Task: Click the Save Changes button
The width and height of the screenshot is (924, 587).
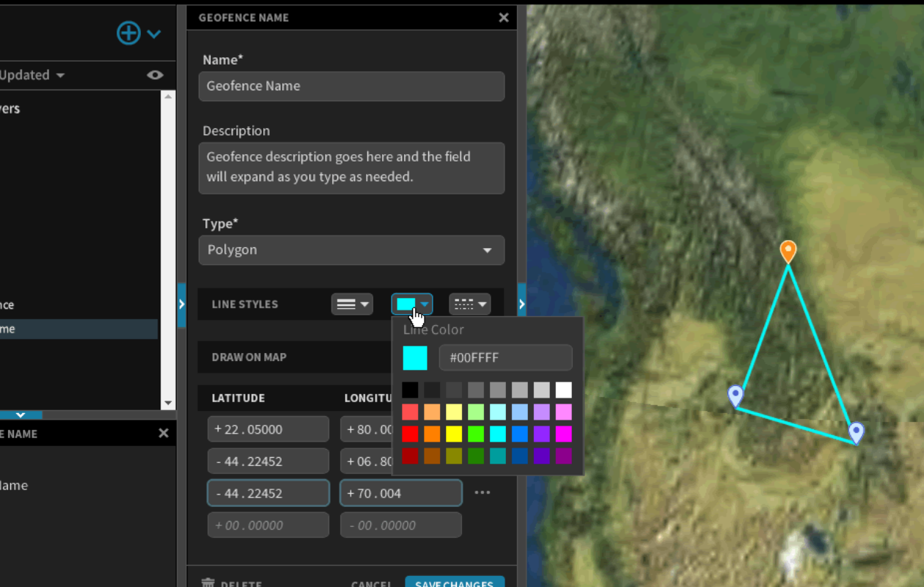Action: [x=455, y=583]
